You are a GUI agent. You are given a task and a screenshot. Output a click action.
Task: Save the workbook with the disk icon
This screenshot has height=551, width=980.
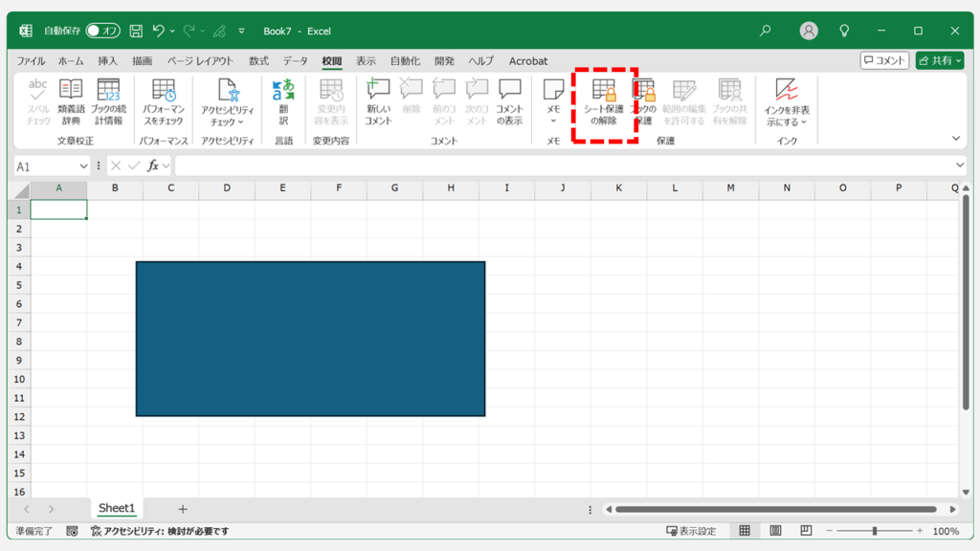click(x=136, y=31)
